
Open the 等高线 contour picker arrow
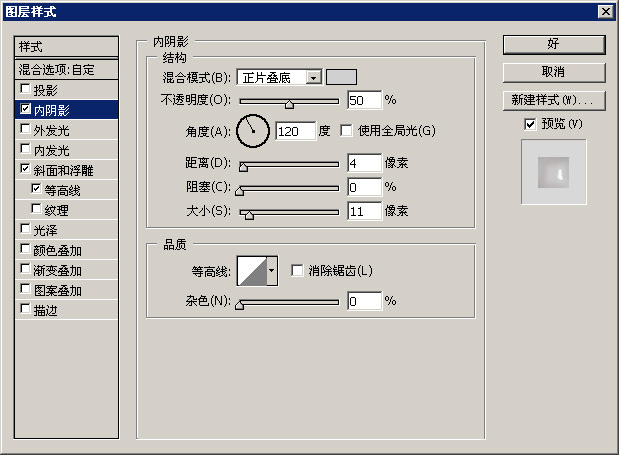coord(272,271)
